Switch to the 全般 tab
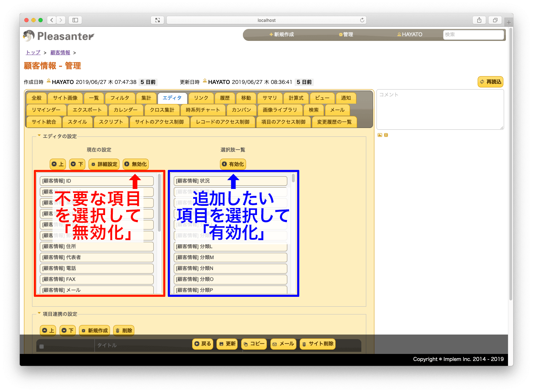 37,98
